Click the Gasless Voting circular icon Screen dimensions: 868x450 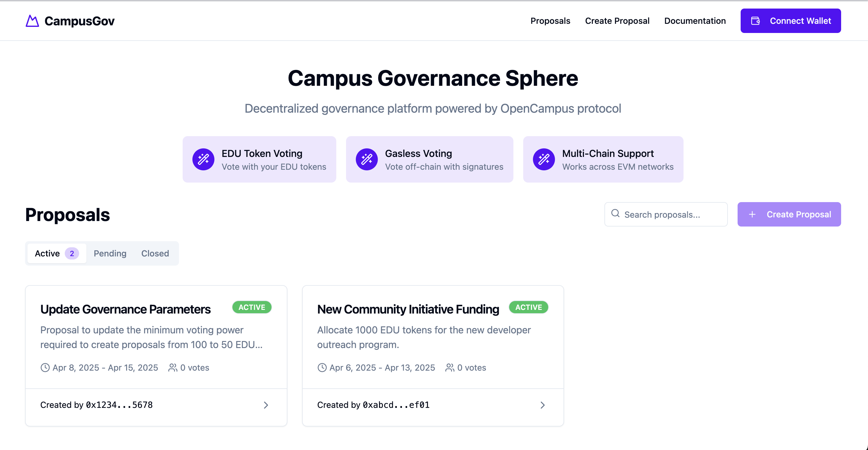(x=367, y=159)
